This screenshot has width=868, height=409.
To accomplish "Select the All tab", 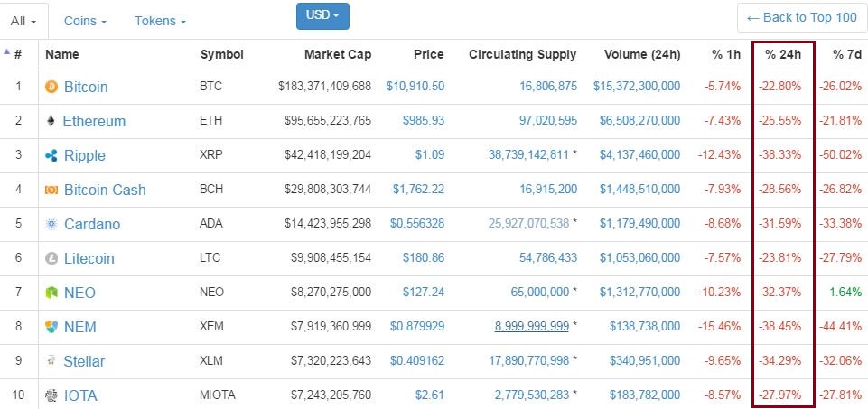I will [23, 20].
